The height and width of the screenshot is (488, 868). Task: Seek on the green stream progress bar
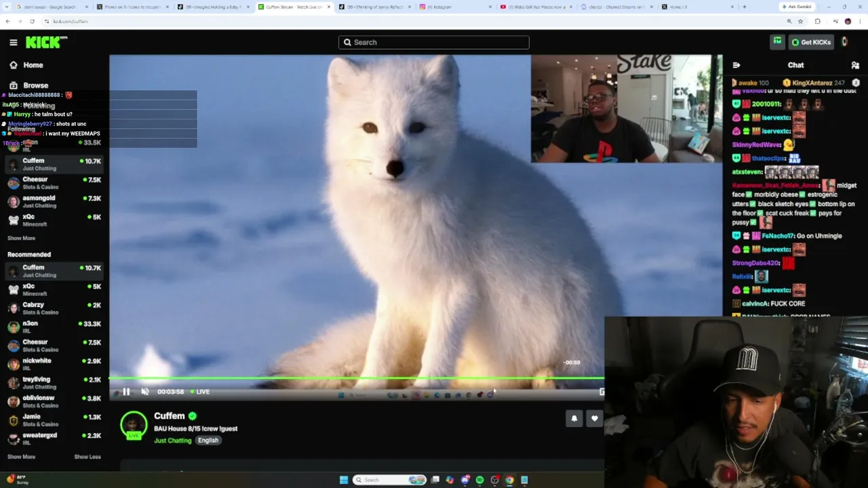[357, 378]
